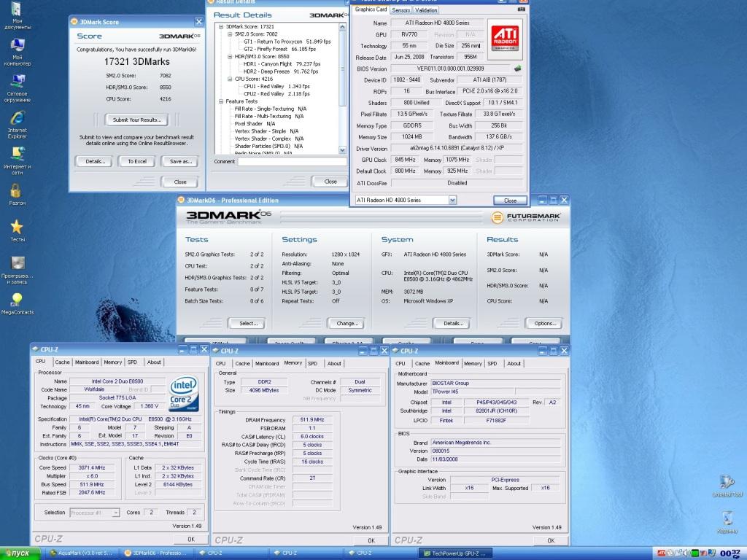Click Options under the Results column
Image resolution: width=747 pixels, height=560 pixels.
545,323
